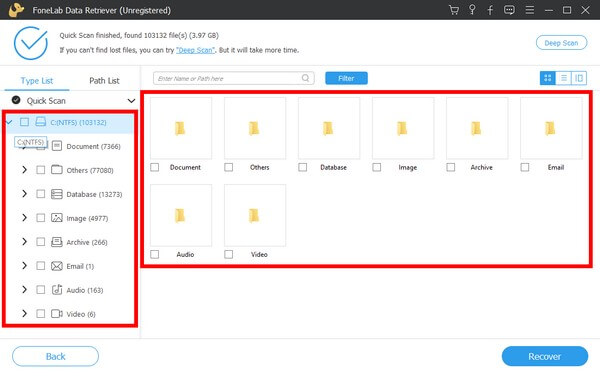Tick the Document folder checkbox in grid

coord(155,167)
